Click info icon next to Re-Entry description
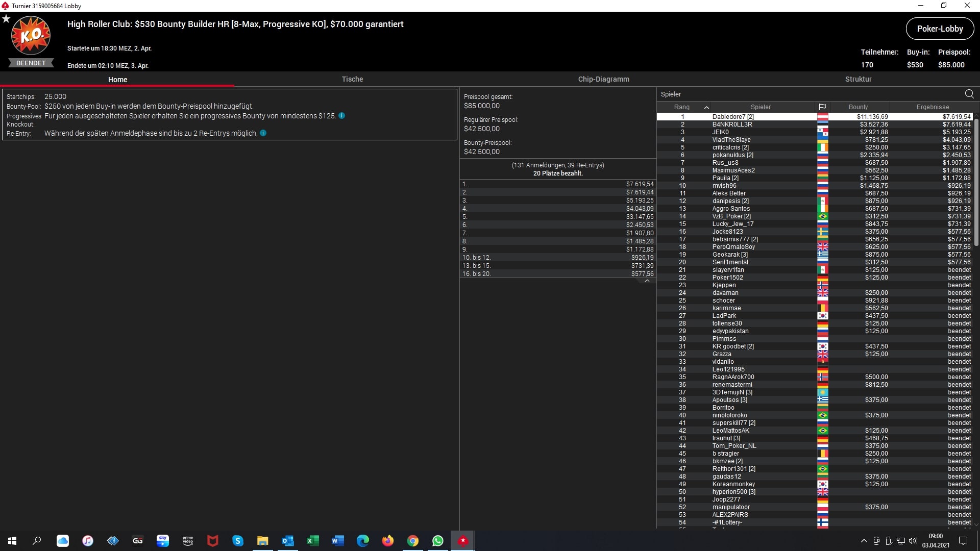This screenshot has width=980, height=551. point(263,133)
